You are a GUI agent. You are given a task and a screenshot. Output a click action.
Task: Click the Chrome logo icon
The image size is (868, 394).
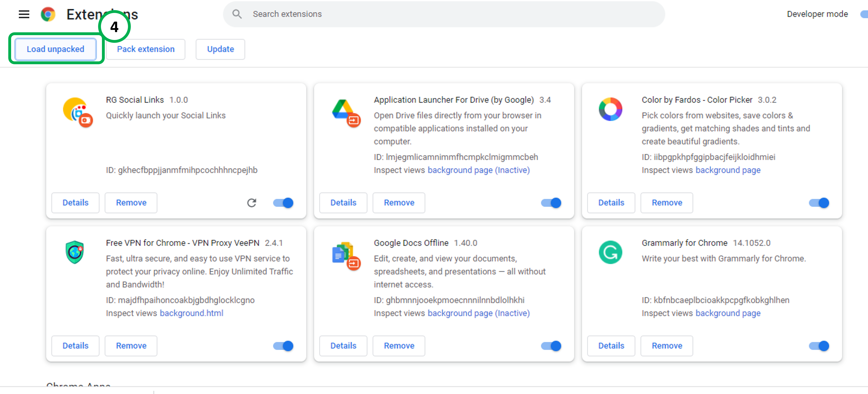pyautogui.click(x=48, y=14)
